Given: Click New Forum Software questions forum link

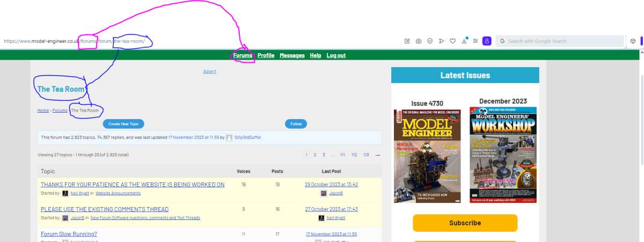Looking at the screenshot, I should 145,218.
